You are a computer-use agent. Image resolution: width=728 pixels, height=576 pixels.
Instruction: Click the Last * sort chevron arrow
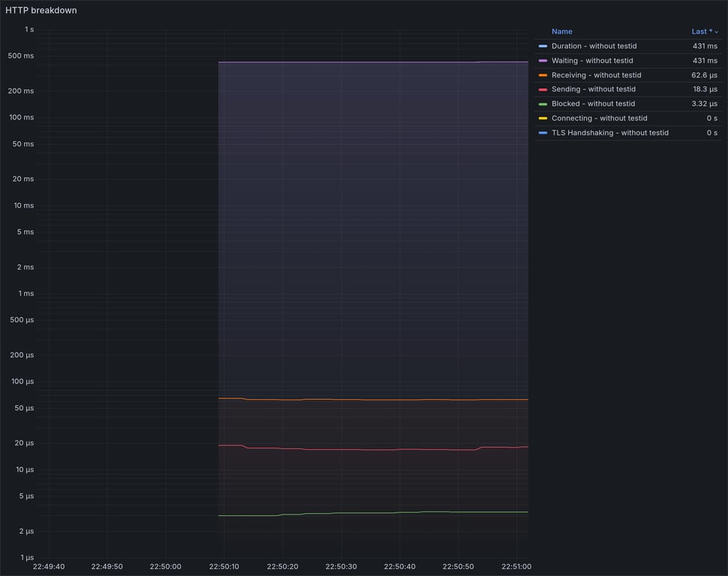click(x=716, y=32)
